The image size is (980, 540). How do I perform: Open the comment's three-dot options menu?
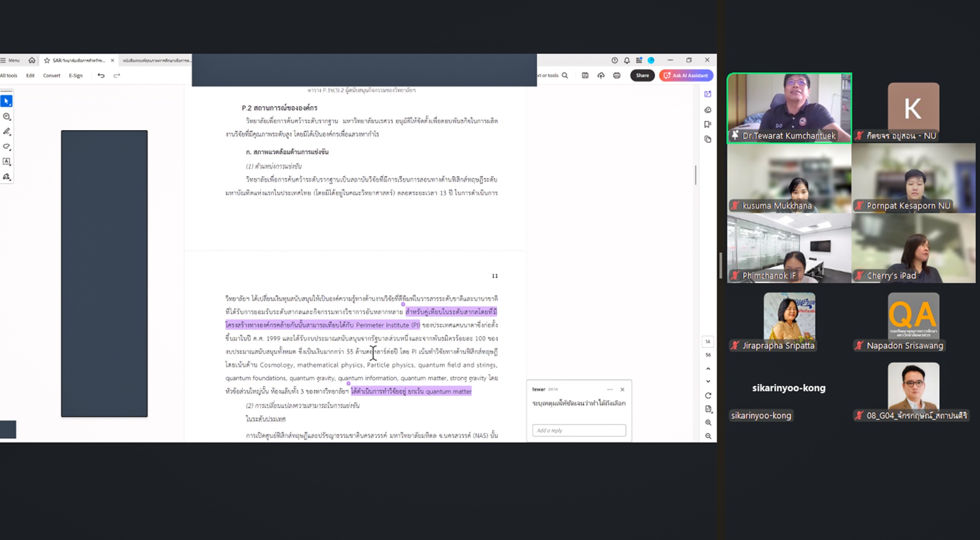(x=610, y=390)
